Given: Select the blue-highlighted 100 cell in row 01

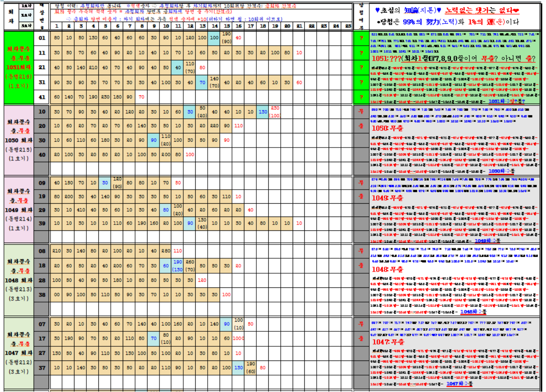Looking at the screenshot, I should (x=214, y=38).
